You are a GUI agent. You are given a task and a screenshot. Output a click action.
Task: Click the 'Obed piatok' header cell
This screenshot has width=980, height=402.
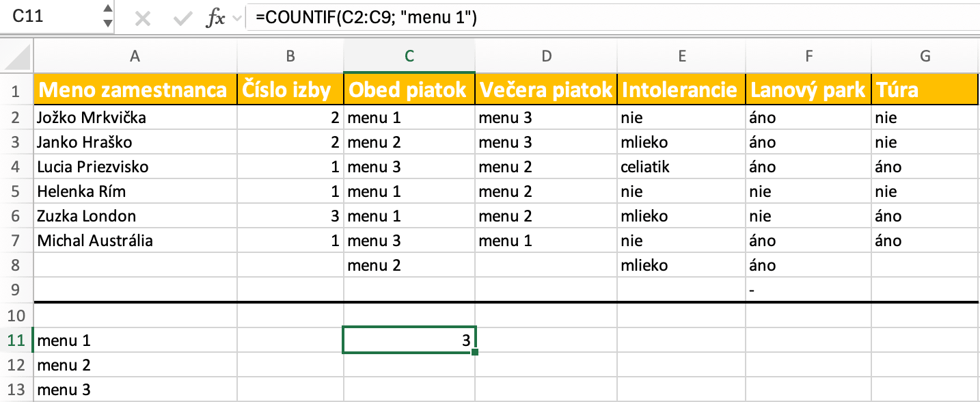tap(409, 90)
